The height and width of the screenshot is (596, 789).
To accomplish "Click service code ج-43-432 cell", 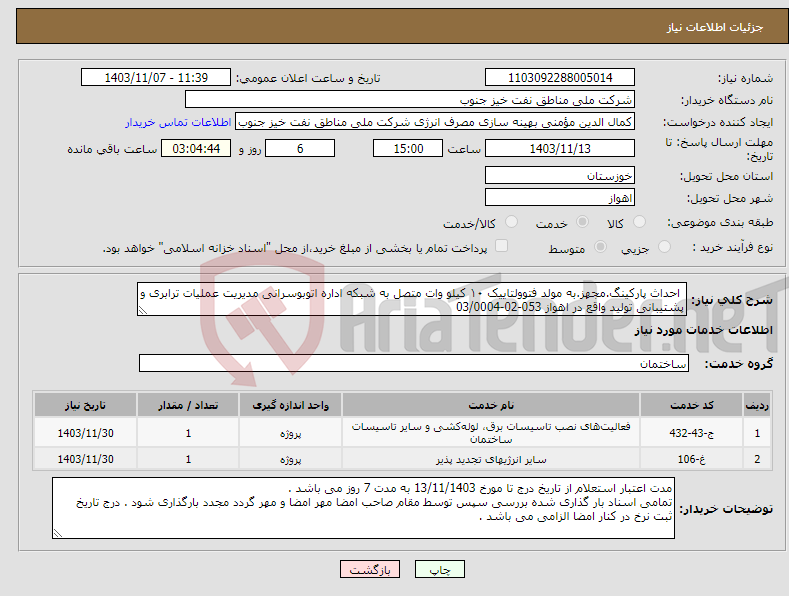I will [692, 432].
